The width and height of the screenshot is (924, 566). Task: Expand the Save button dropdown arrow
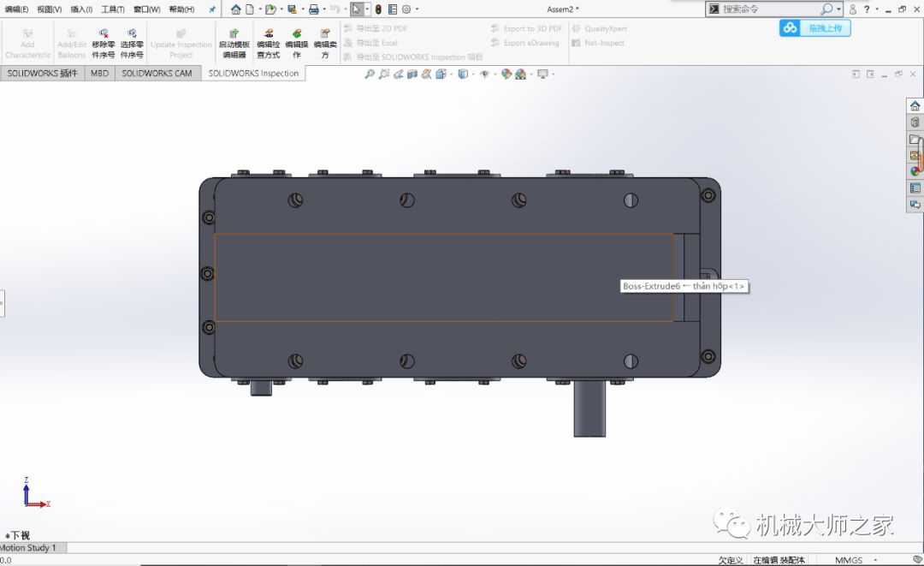coord(302,10)
